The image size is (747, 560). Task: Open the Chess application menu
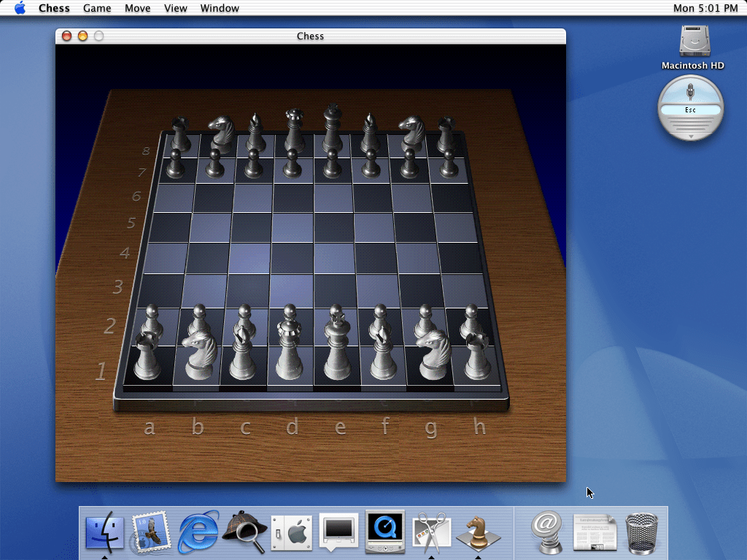click(54, 8)
